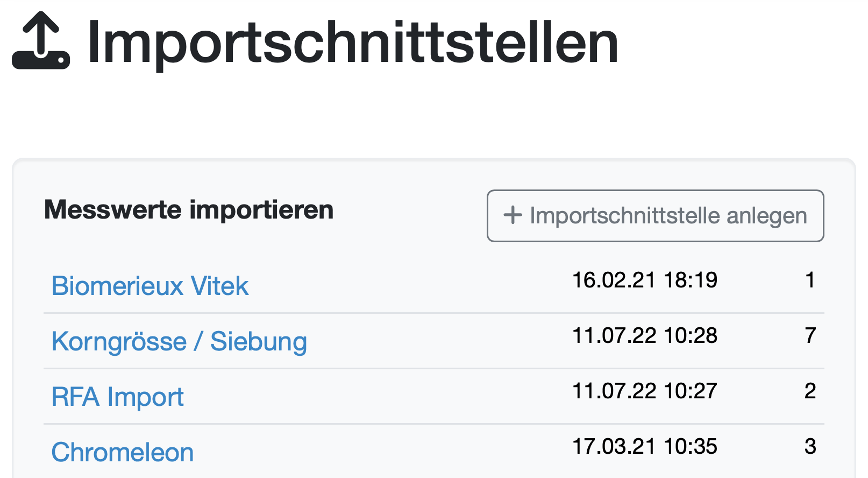Image resolution: width=868 pixels, height=478 pixels.
Task: Click the count 2 beside RFA Import
Action: [x=810, y=390]
